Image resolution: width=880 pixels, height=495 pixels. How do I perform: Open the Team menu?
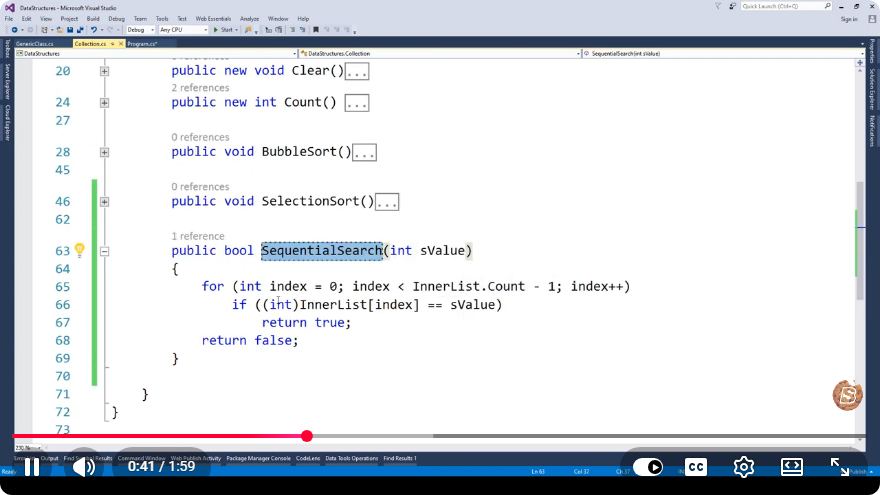[140, 19]
